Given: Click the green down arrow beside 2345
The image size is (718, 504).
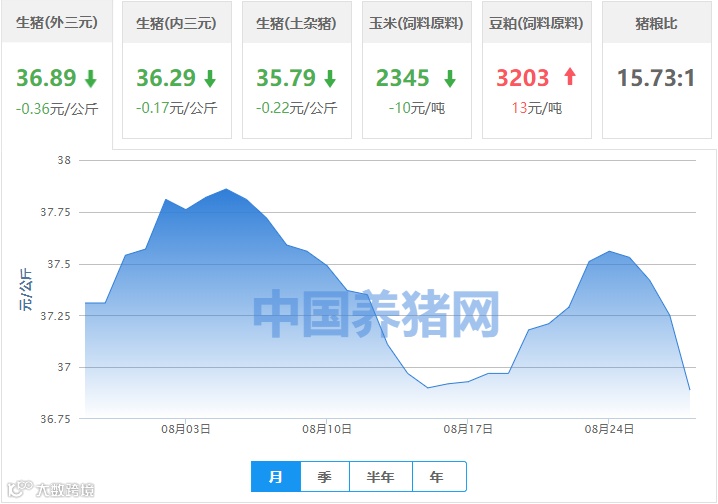Looking at the screenshot, I should [450, 78].
